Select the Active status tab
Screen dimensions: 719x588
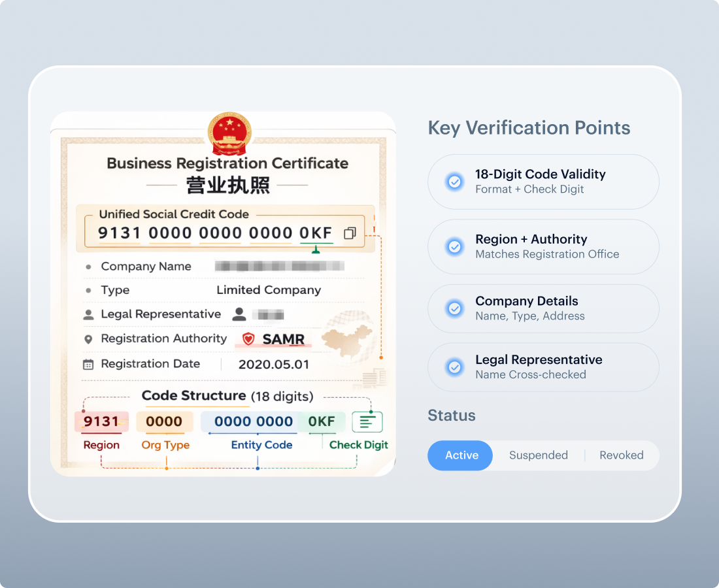click(x=461, y=455)
